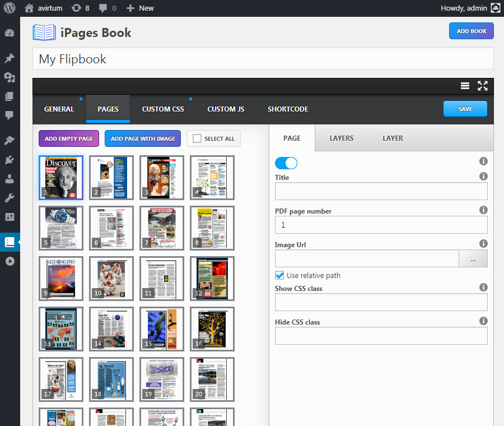Show info for the page enable toggle

point(483,161)
